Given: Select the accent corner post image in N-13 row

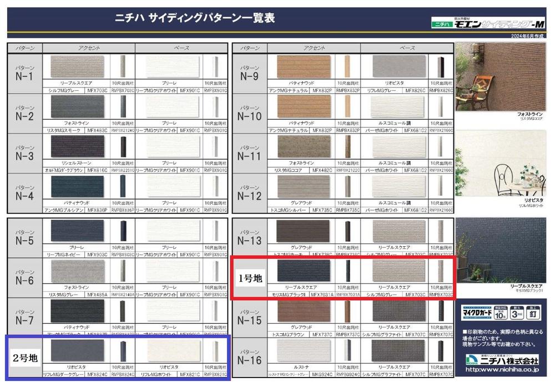Looking at the screenshot, I should click(x=347, y=231).
